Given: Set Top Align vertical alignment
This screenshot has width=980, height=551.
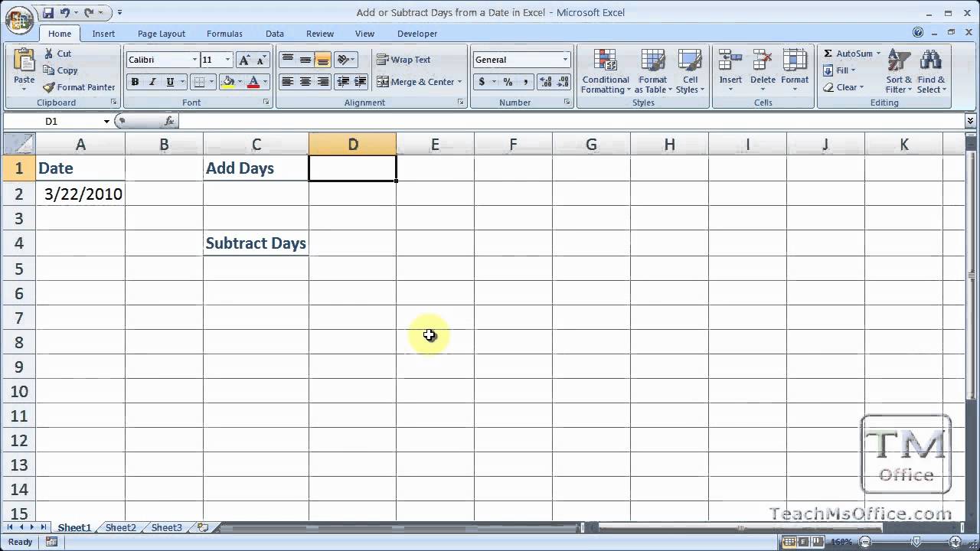Looking at the screenshot, I should (x=287, y=60).
